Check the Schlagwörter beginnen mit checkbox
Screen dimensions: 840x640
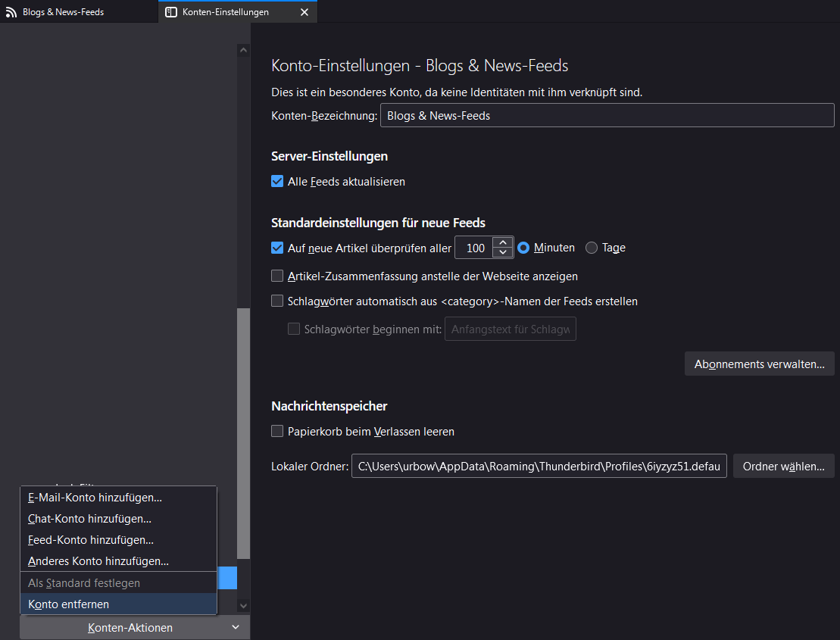(x=294, y=329)
